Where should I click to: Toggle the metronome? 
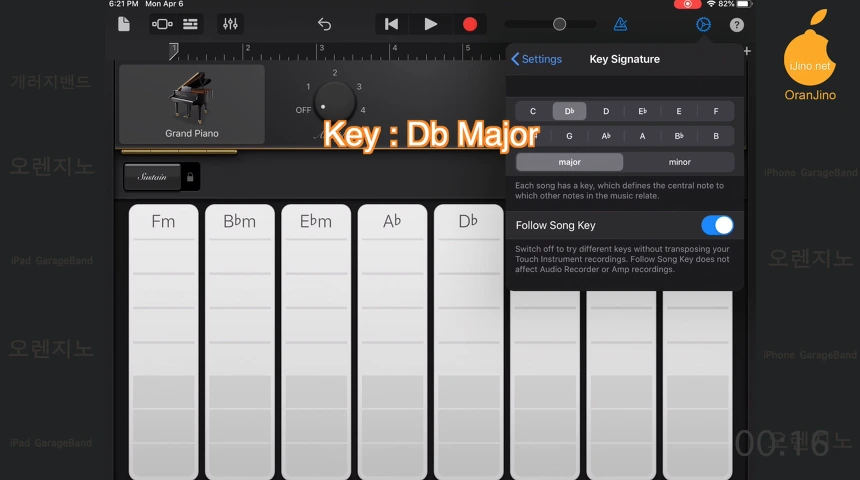(620, 24)
